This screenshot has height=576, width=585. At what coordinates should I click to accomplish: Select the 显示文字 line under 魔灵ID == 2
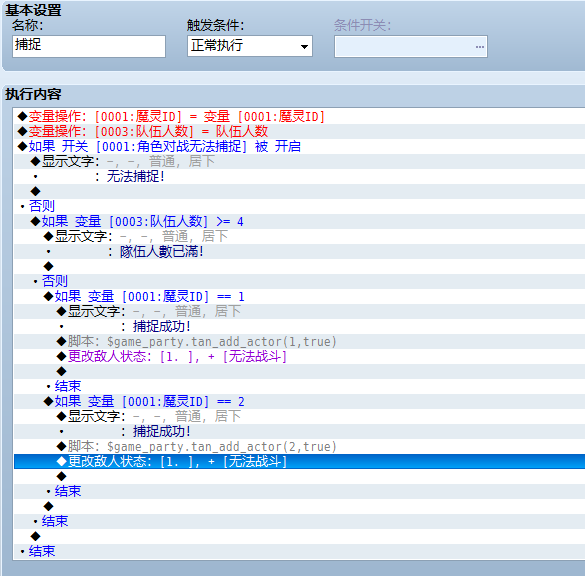(x=299, y=417)
